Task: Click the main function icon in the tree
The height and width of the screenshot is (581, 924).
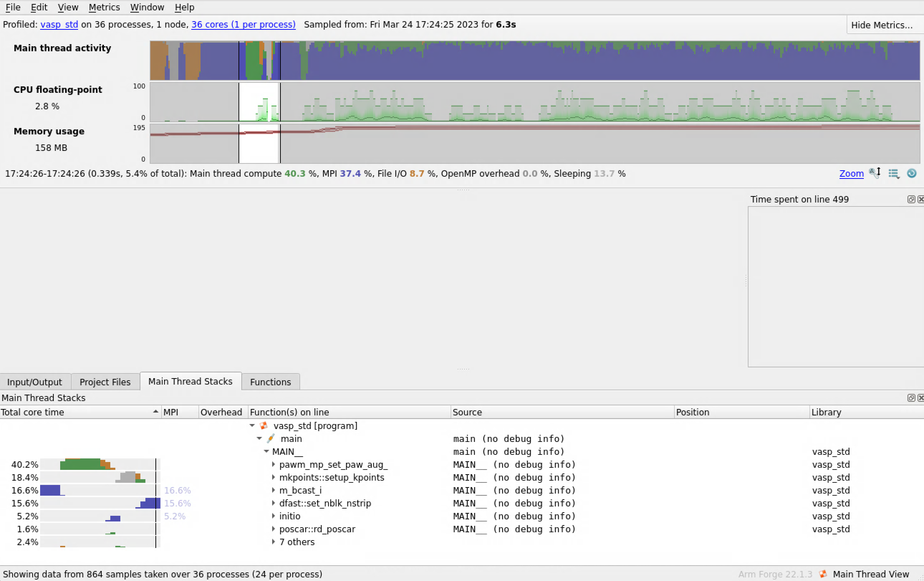Action: point(271,439)
